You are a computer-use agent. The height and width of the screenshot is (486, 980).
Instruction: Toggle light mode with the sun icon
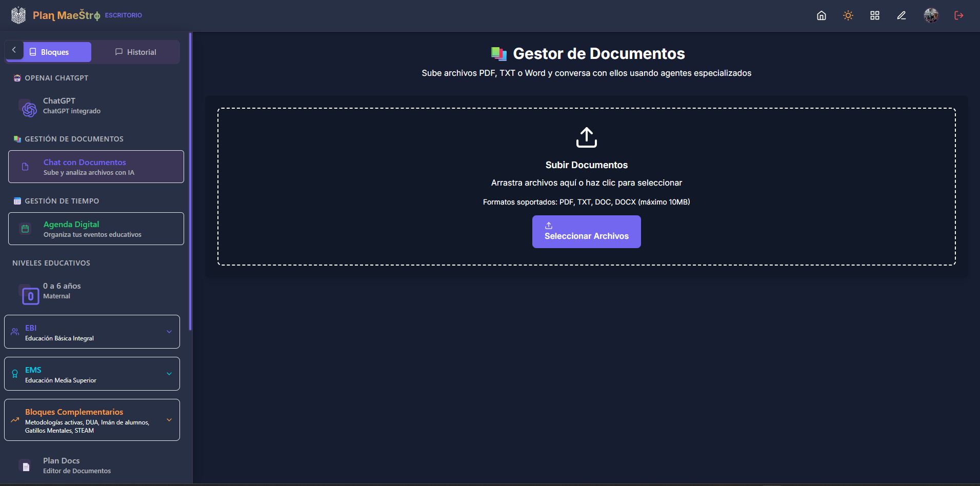point(848,15)
